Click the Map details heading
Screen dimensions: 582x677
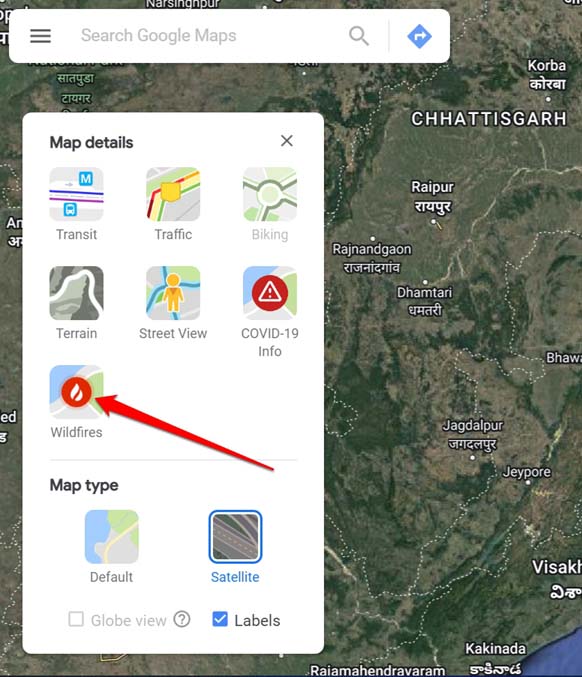pyautogui.click(x=92, y=142)
